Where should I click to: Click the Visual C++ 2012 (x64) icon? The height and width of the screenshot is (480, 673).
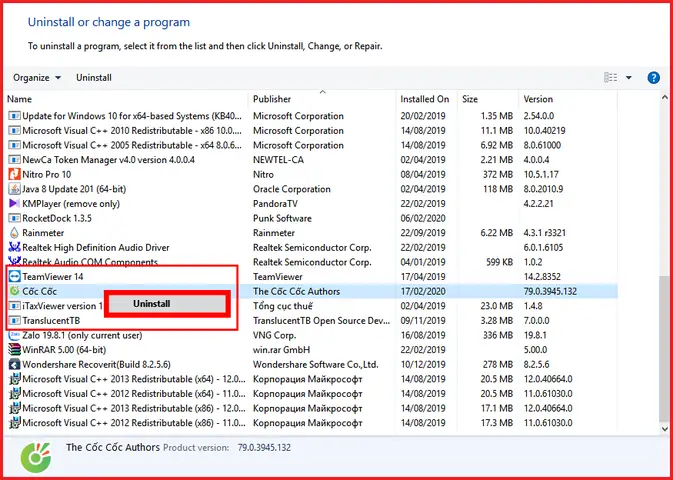click(15, 394)
